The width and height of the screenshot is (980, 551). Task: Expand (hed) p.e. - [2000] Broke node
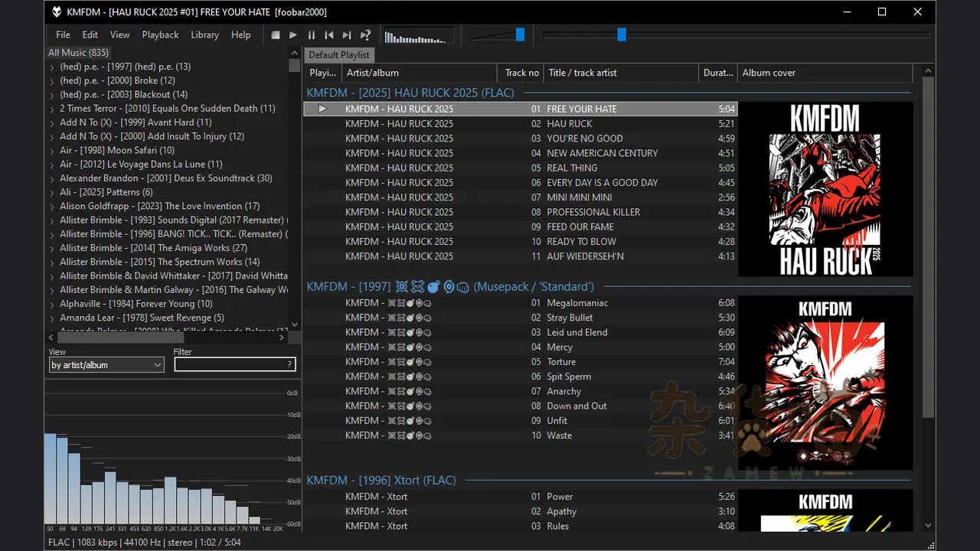[x=52, y=81]
